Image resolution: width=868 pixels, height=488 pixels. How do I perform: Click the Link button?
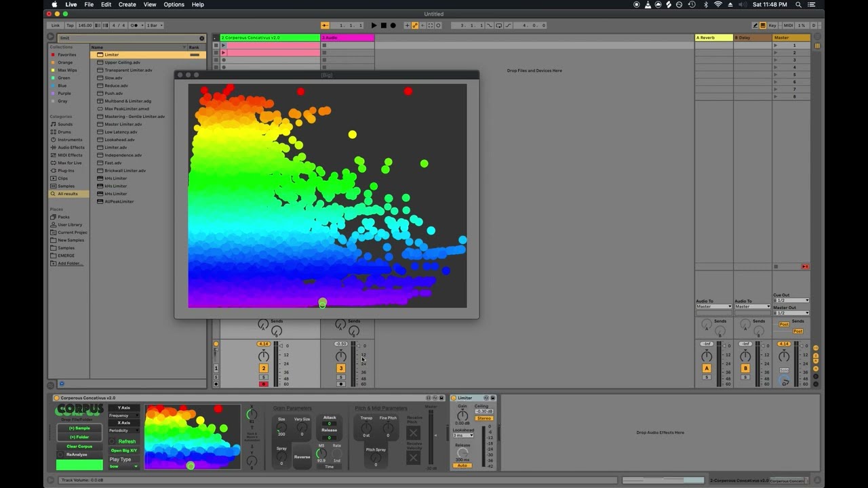tap(55, 25)
